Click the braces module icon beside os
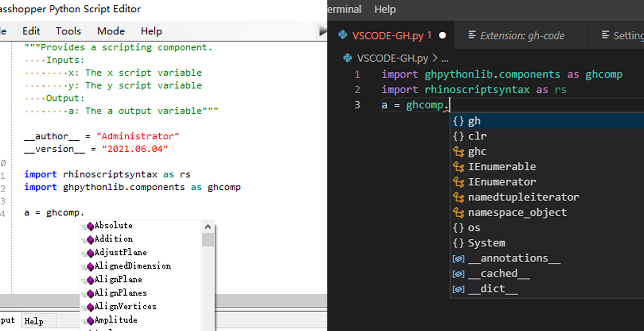This screenshot has height=331, width=644. point(458,228)
